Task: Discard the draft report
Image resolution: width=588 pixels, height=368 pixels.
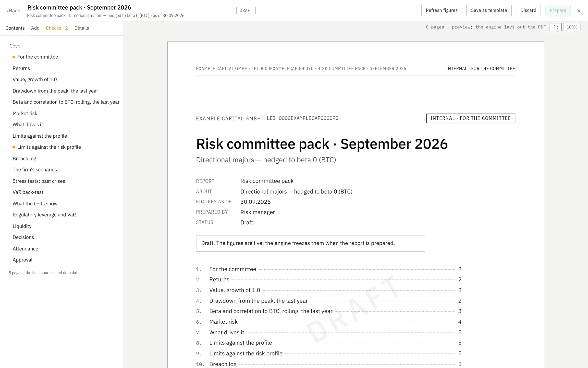Action: [x=528, y=10]
